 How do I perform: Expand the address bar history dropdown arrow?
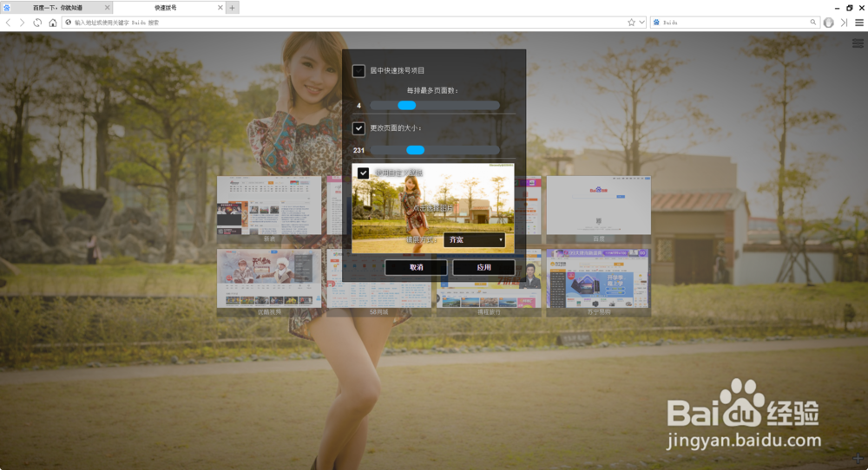pos(642,23)
